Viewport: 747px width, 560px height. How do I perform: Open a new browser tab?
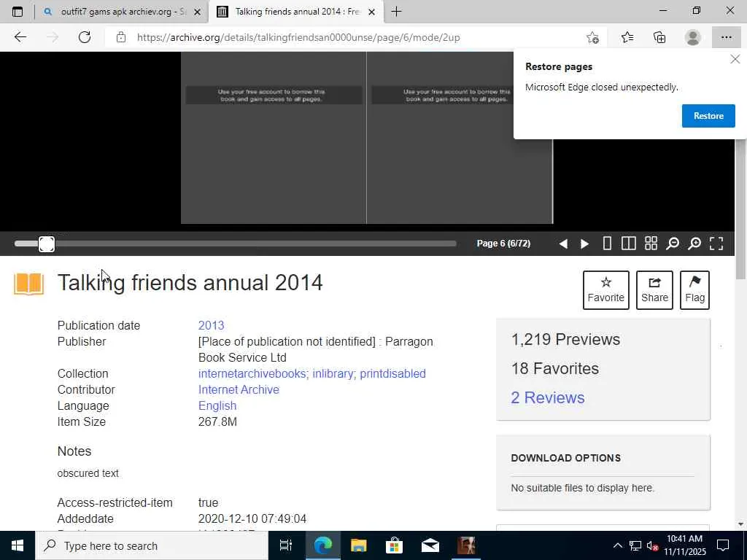(x=396, y=12)
